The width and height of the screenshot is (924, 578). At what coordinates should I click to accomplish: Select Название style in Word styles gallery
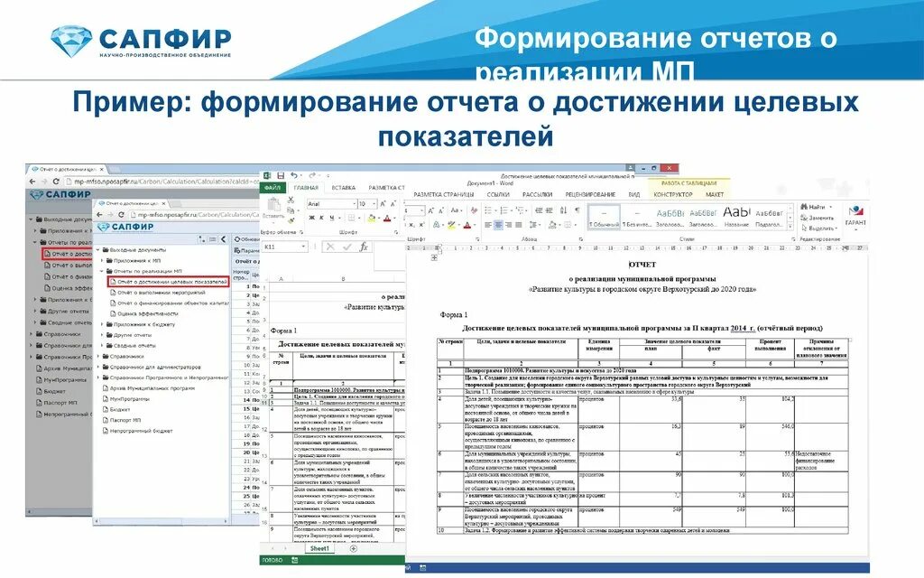(x=736, y=217)
